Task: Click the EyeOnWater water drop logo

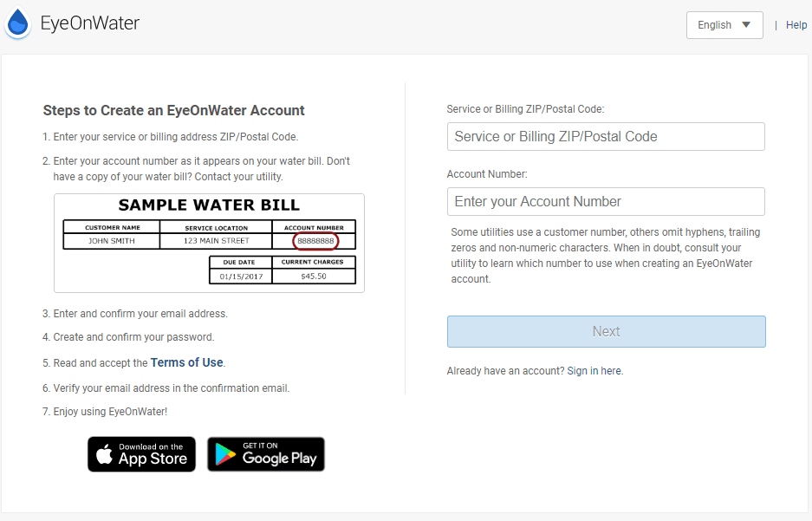Action: coord(17,23)
